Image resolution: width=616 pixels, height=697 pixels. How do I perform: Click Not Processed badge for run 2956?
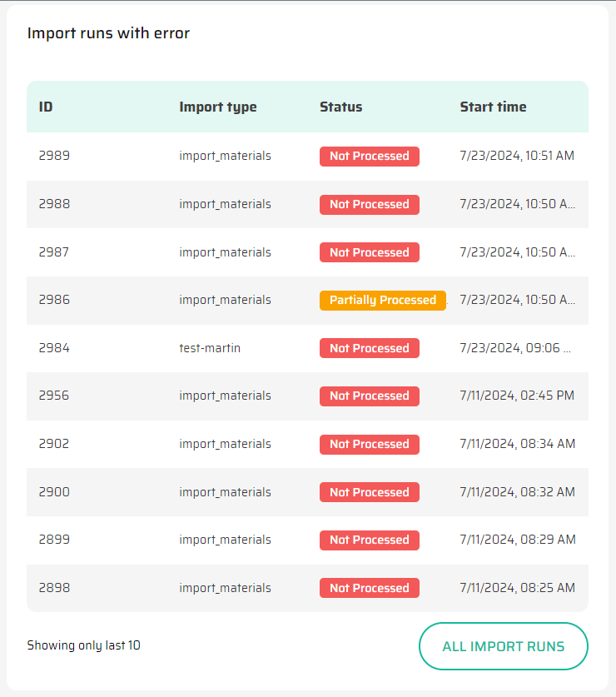(369, 396)
